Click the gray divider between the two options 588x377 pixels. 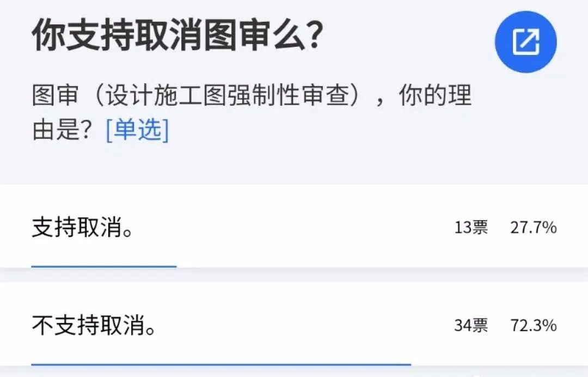pos(294,275)
